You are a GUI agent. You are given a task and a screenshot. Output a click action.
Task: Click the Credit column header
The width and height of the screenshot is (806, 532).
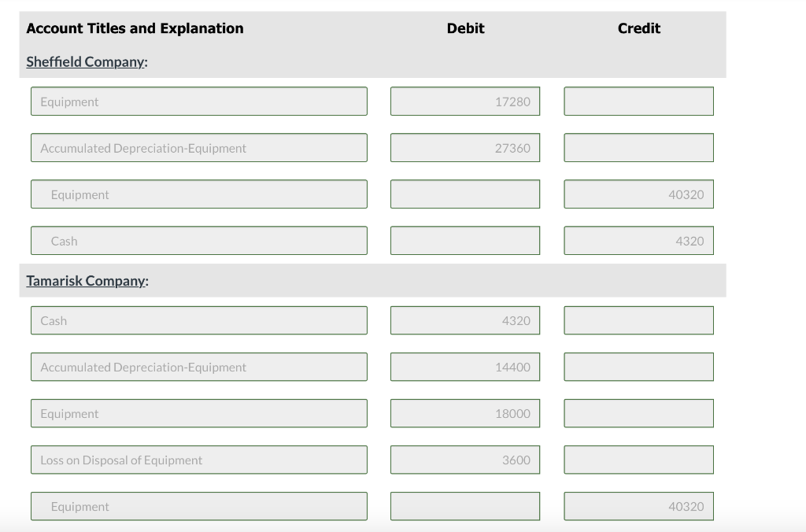pyautogui.click(x=639, y=28)
